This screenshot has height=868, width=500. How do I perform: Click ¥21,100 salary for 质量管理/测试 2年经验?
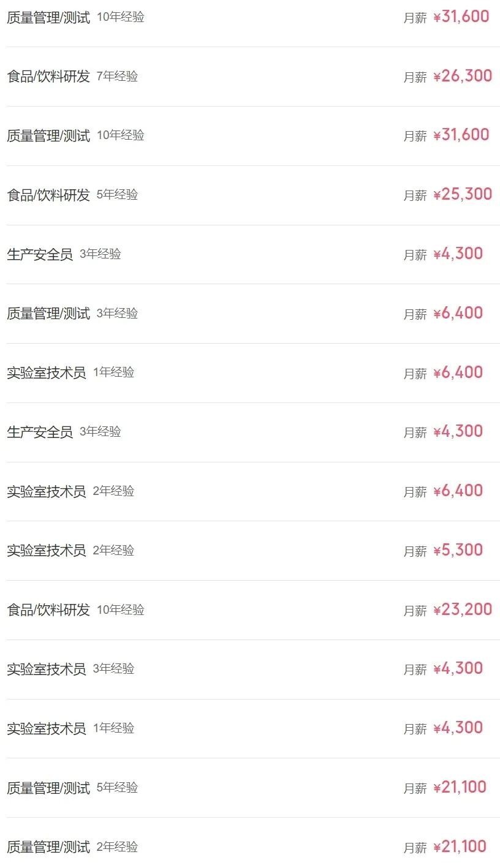tap(459, 847)
